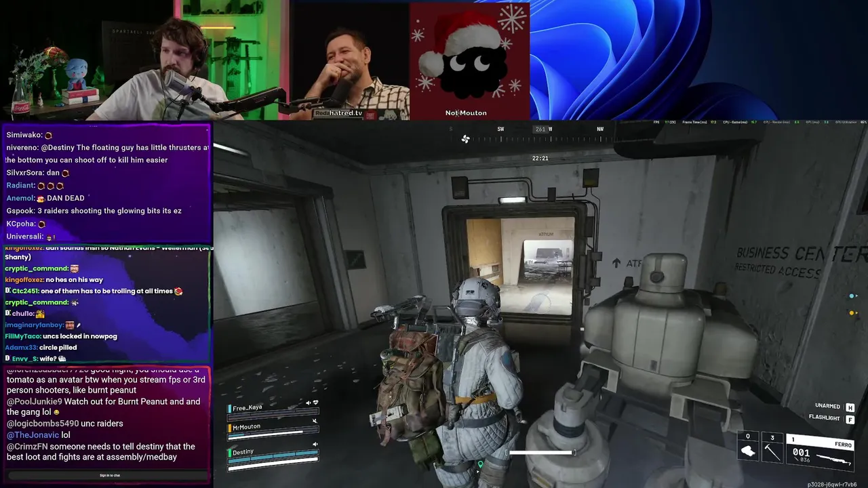Click Free_Kaya's heart revive status icon
The height and width of the screenshot is (488, 868).
click(x=315, y=403)
